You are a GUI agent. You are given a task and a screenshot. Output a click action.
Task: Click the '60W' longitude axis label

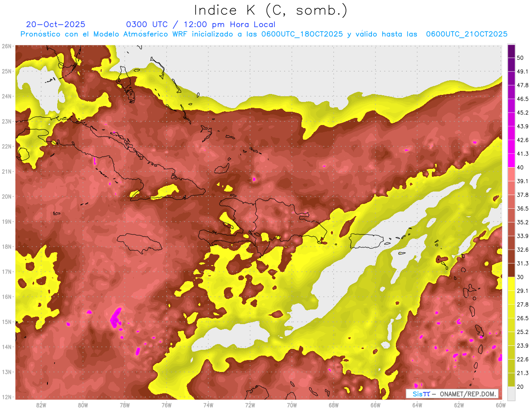tap(501, 405)
